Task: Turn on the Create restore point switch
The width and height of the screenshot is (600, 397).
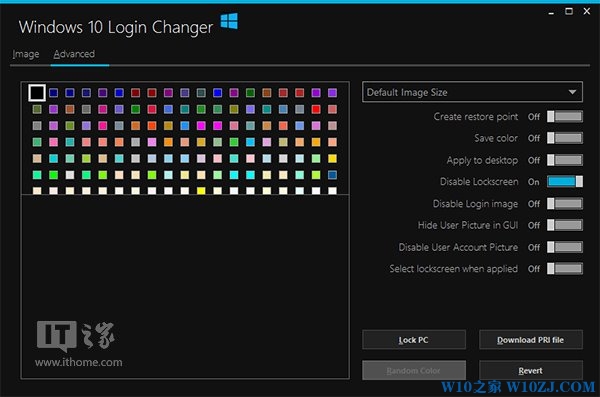Action: coord(565,116)
